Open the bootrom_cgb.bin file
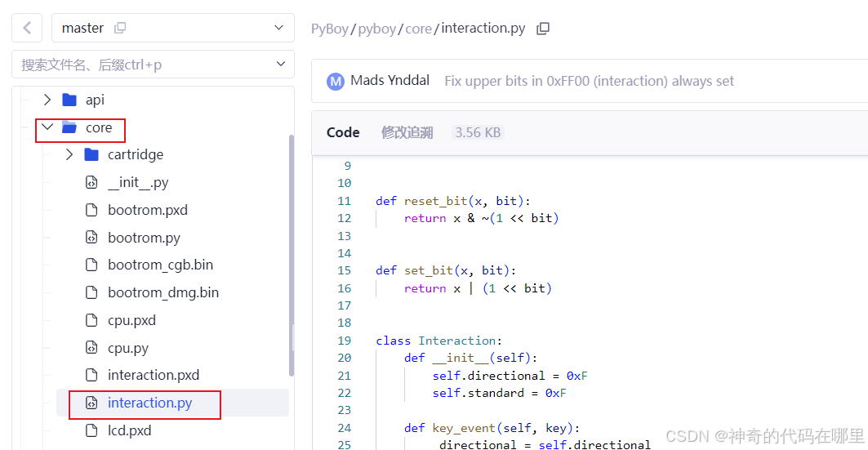868x450 pixels. [x=160, y=265]
